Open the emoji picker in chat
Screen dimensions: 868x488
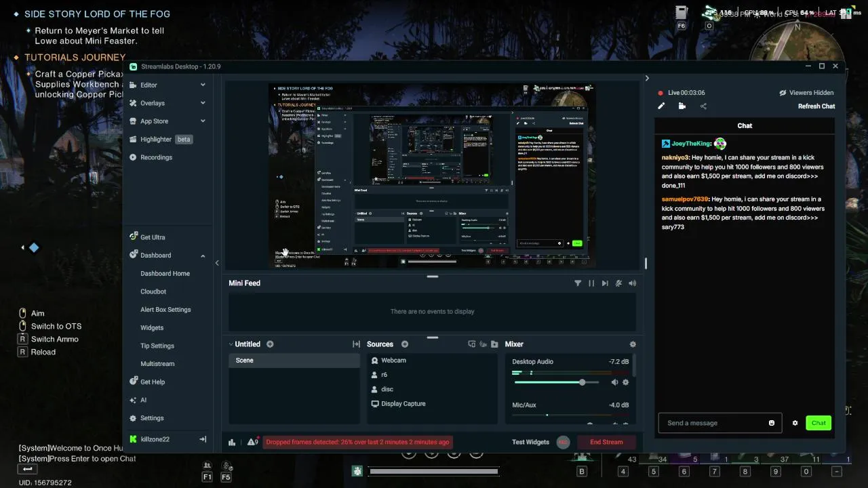click(772, 423)
